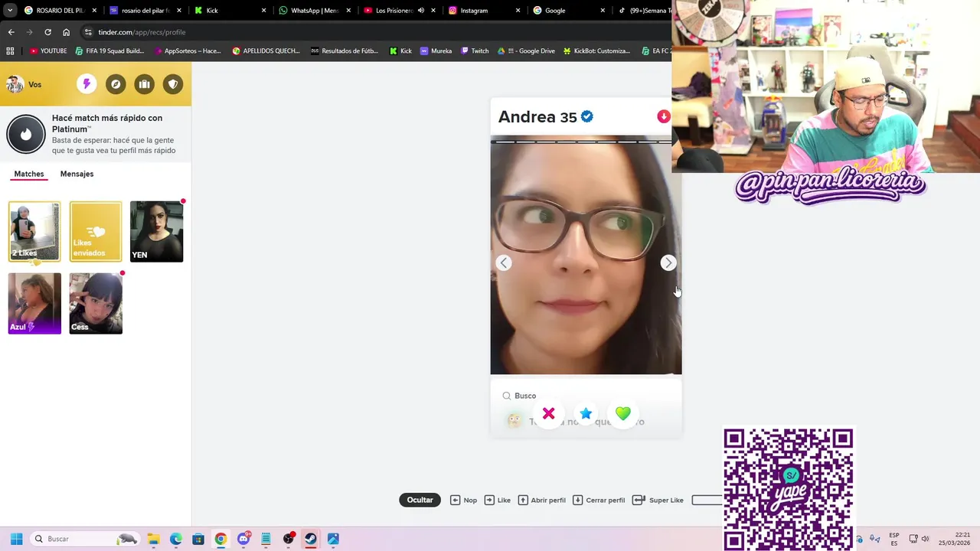Viewport: 980px width, 551px height.
Task: Close profile with the red down-arrow button
Action: click(664, 116)
